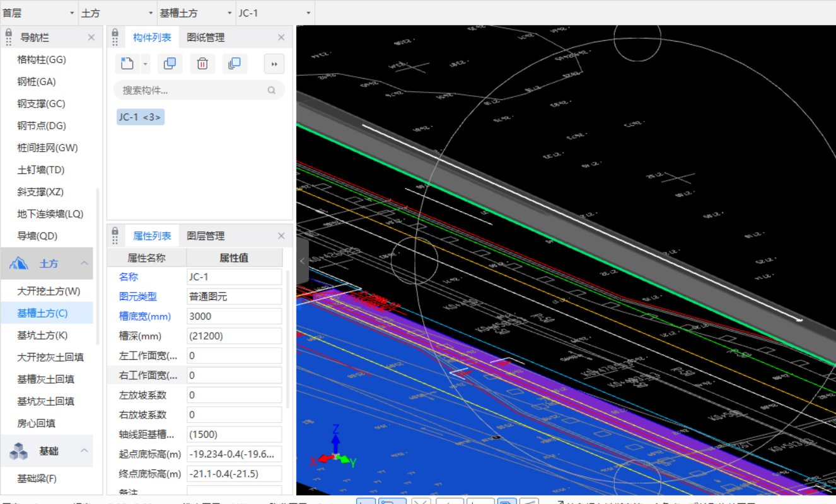This screenshot has height=504, width=836.
Task: Edit the 左放坡系数 value field
Action: pos(234,395)
